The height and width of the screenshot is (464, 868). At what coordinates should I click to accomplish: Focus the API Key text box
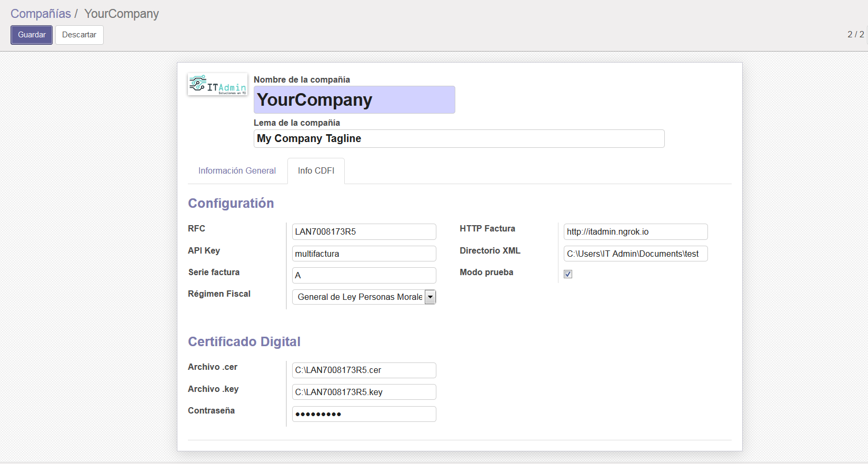point(364,254)
